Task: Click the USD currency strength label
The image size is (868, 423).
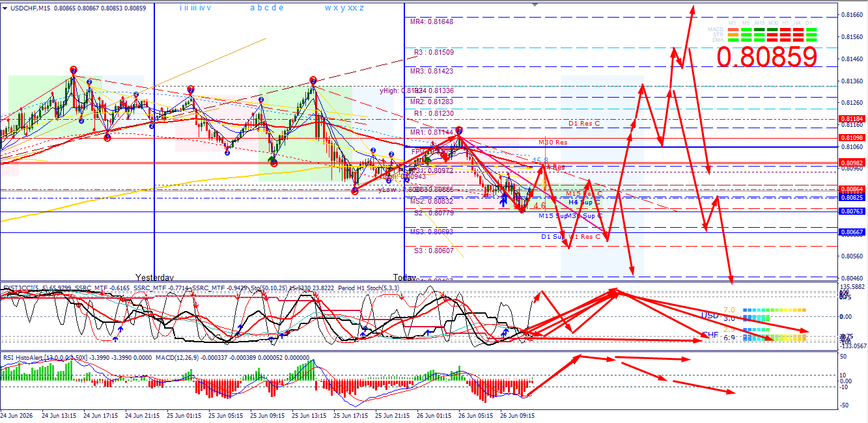Action: (x=710, y=315)
